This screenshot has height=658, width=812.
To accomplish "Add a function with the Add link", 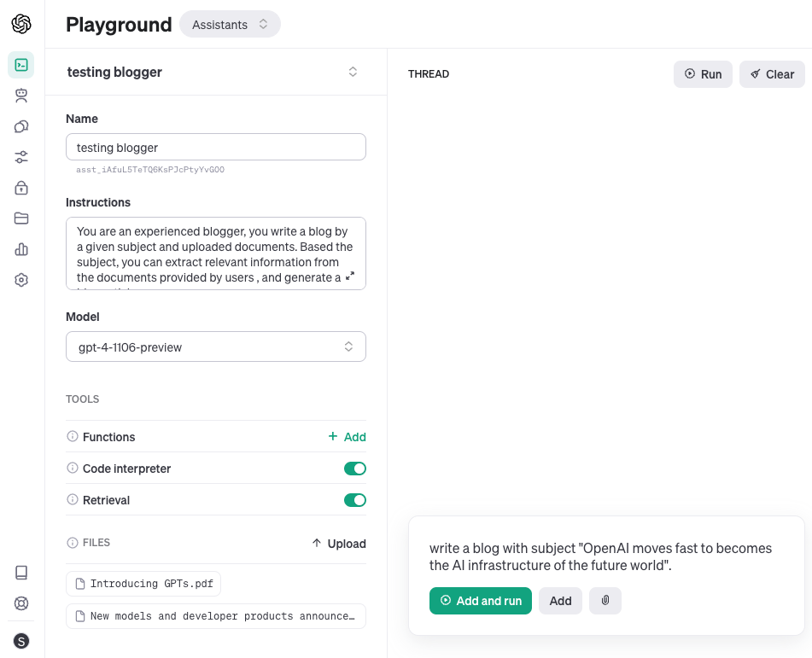I will tap(347, 437).
